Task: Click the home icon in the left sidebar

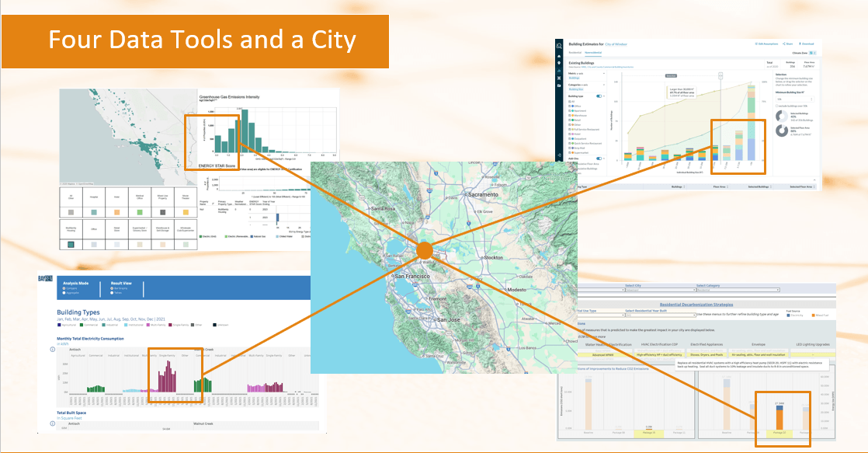Action: click(559, 57)
